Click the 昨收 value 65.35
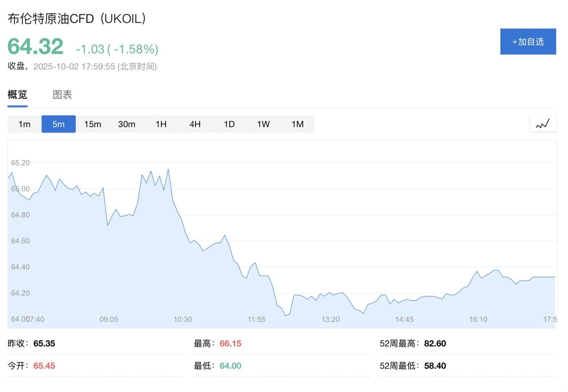Viewport: 568px width, 392px height. click(x=44, y=343)
